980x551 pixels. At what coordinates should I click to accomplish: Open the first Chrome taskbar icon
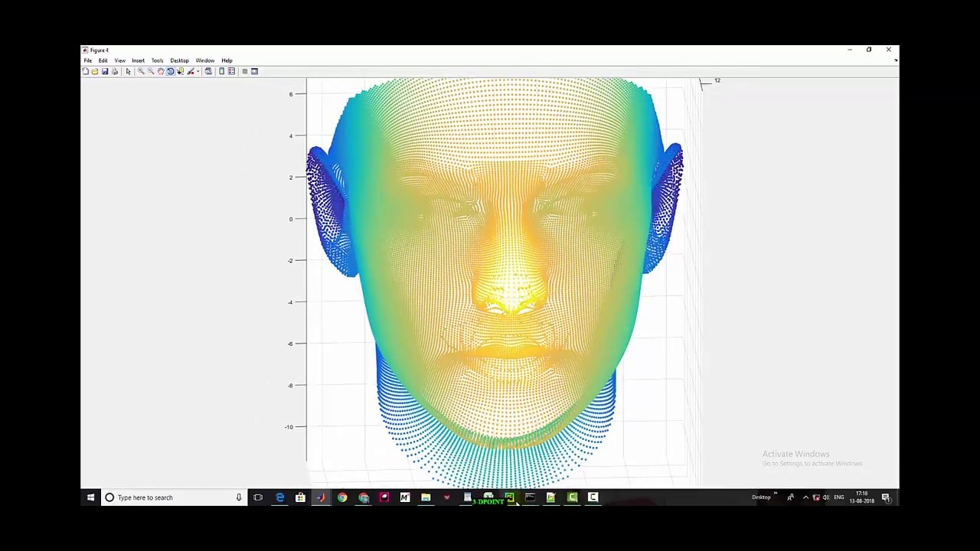pyautogui.click(x=342, y=497)
